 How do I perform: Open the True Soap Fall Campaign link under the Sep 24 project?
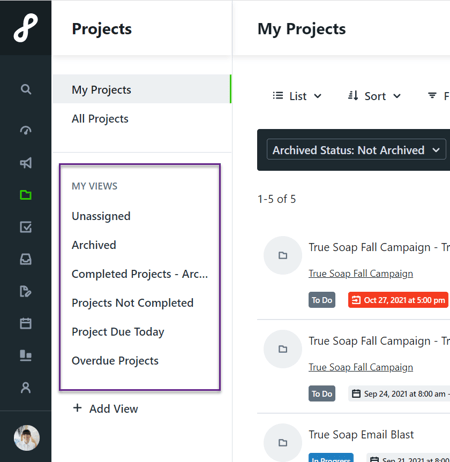(x=361, y=367)
